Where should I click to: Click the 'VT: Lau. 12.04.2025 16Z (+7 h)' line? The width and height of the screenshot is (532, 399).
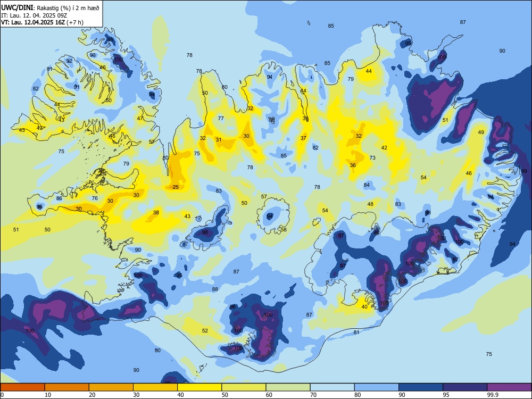42,22
